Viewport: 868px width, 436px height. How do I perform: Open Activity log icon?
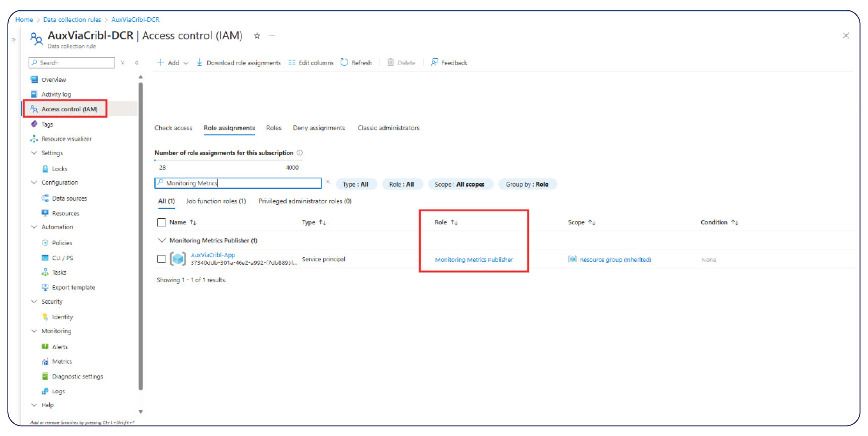34,94
